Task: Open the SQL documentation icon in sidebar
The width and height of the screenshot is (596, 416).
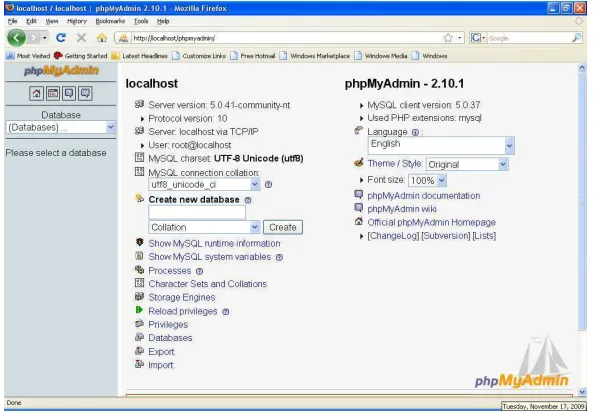Action: tap(85, 93)
